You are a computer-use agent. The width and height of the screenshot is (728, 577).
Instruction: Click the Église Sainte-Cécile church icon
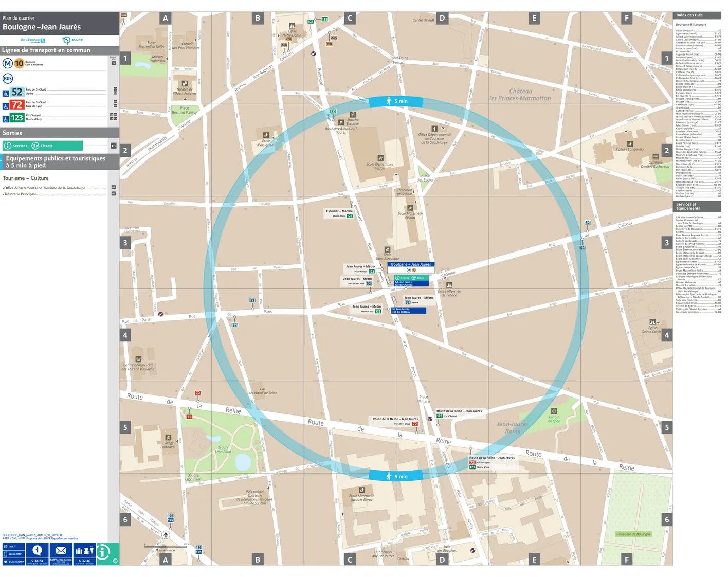pos(652,322)
